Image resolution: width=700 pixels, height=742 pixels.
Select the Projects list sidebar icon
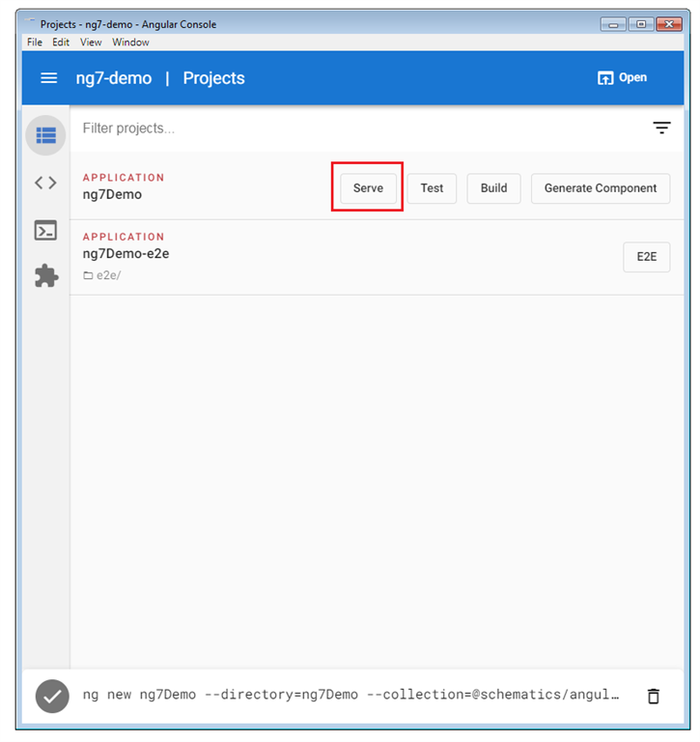(x=46, y=135)
